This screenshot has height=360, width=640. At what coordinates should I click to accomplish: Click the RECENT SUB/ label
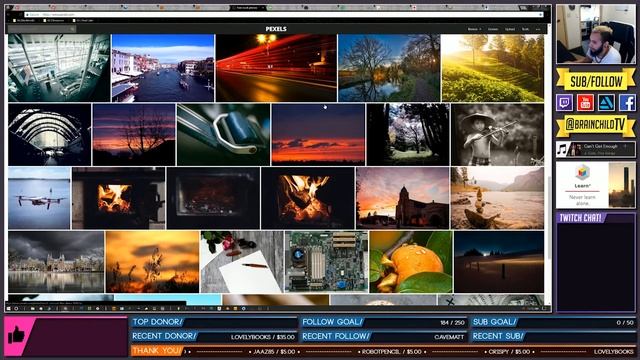tap(498, 337)
